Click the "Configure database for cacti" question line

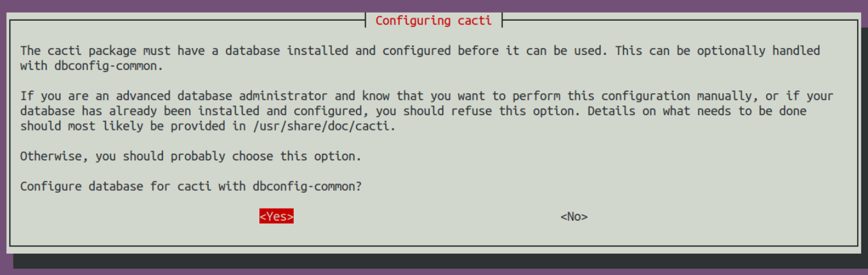(191, 187)
